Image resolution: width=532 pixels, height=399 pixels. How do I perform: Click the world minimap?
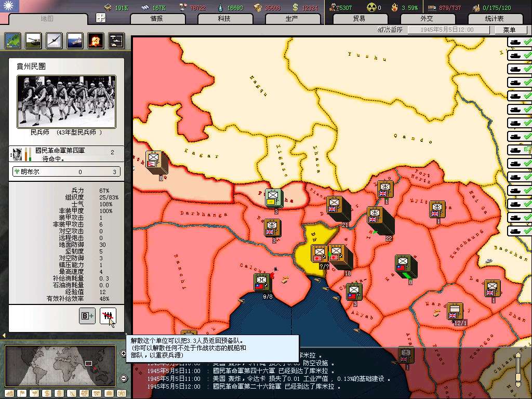(x=60, y=366)
